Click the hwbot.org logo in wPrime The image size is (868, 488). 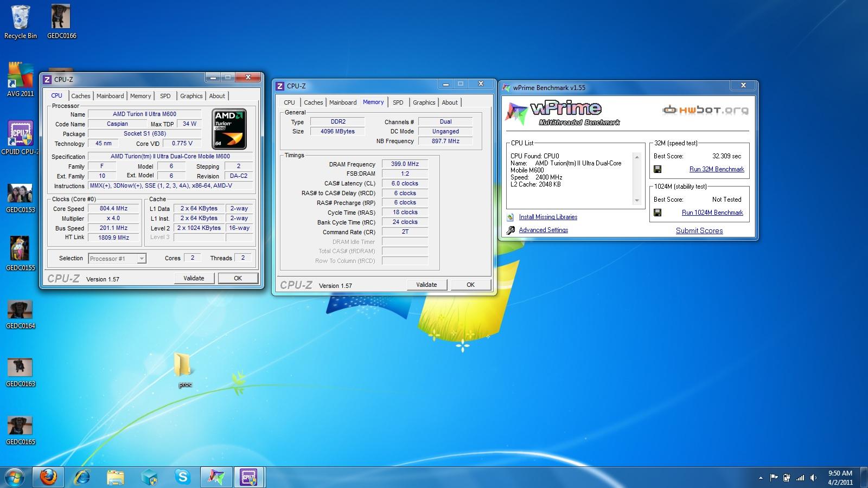(705, 110)
